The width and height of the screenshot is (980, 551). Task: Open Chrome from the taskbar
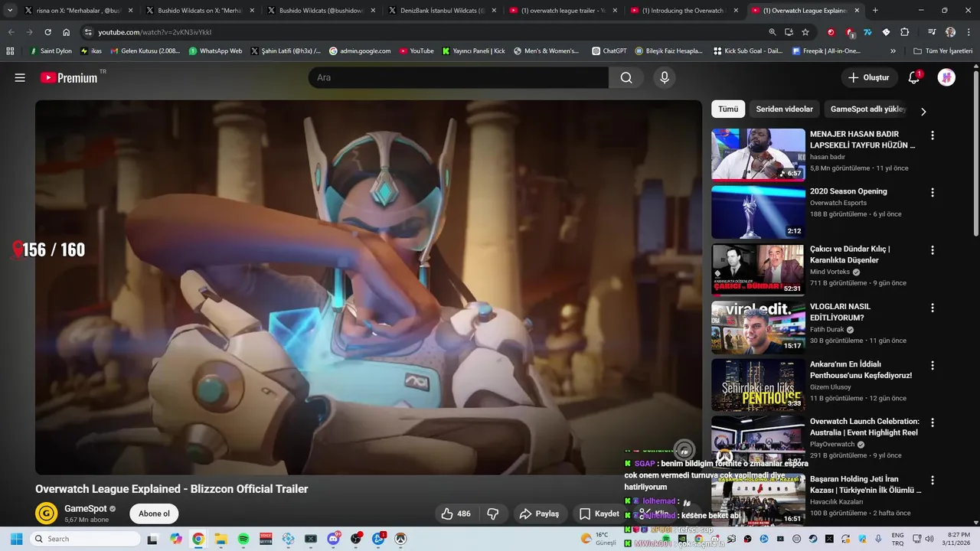pos(198,539)
